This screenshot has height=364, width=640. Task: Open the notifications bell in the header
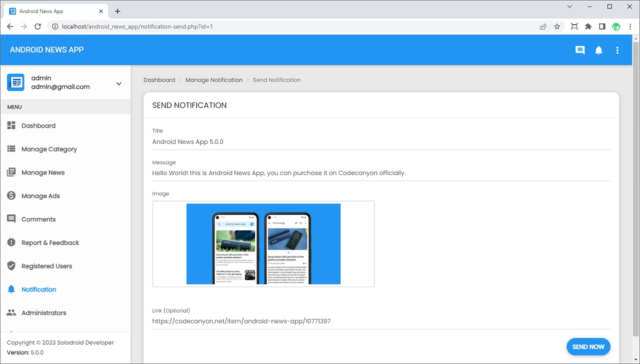[x=598, y=50]
